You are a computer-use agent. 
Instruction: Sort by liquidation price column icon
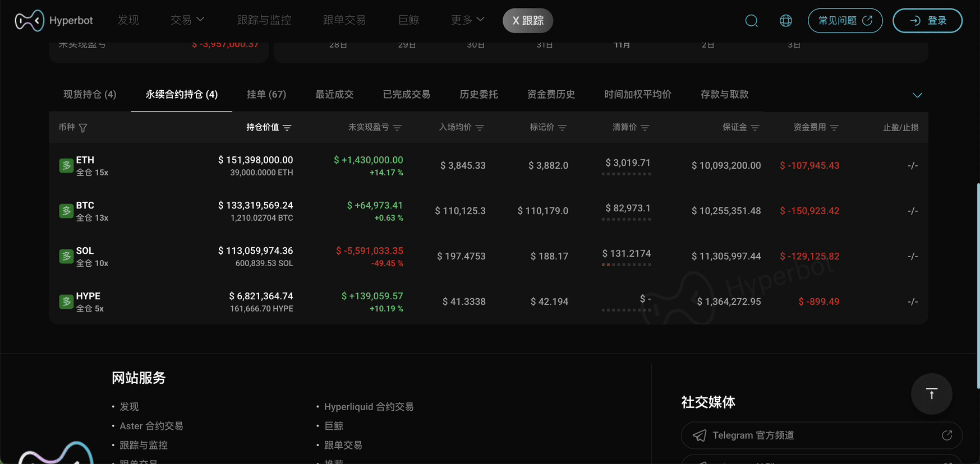click(x=645, y=128)
